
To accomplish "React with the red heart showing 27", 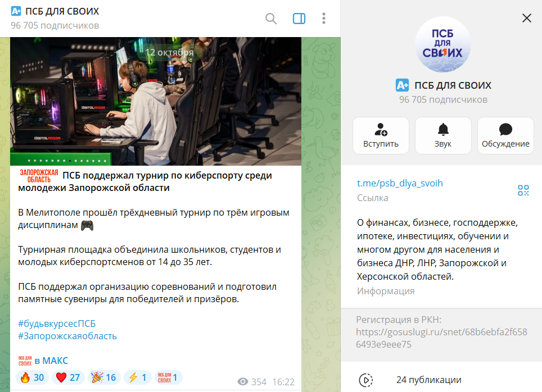I will click(68, 377).
